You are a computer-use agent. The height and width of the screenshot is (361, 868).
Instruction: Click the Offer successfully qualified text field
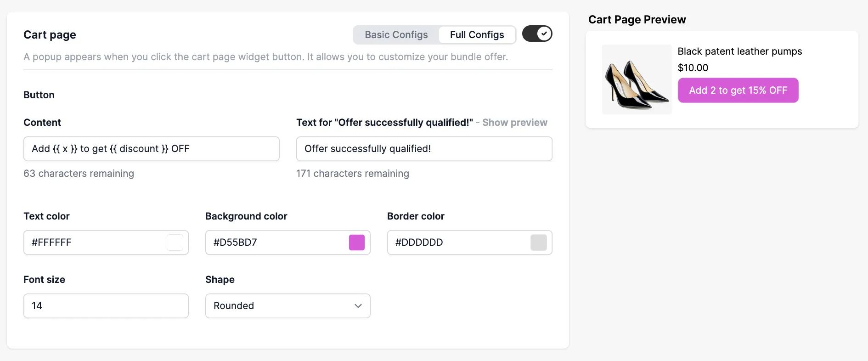coord(424,149)
